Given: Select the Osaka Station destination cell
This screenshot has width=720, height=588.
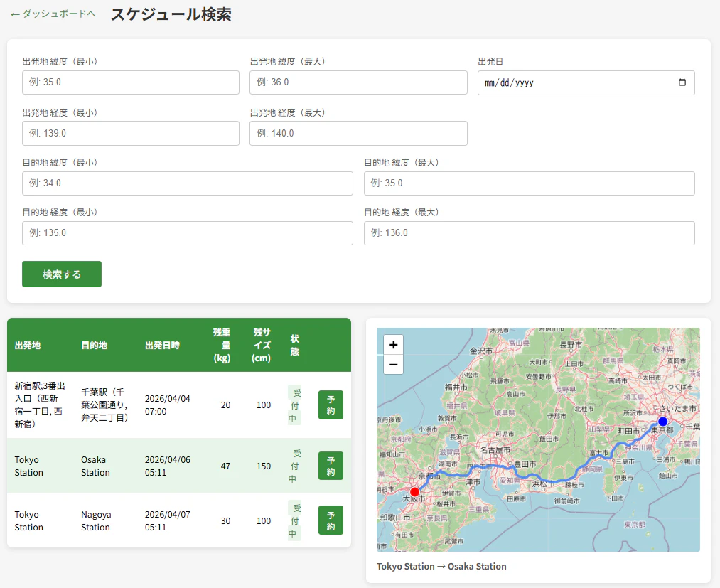Looking at the screenshot, I should pyautogui.click(x=95, y=466).
